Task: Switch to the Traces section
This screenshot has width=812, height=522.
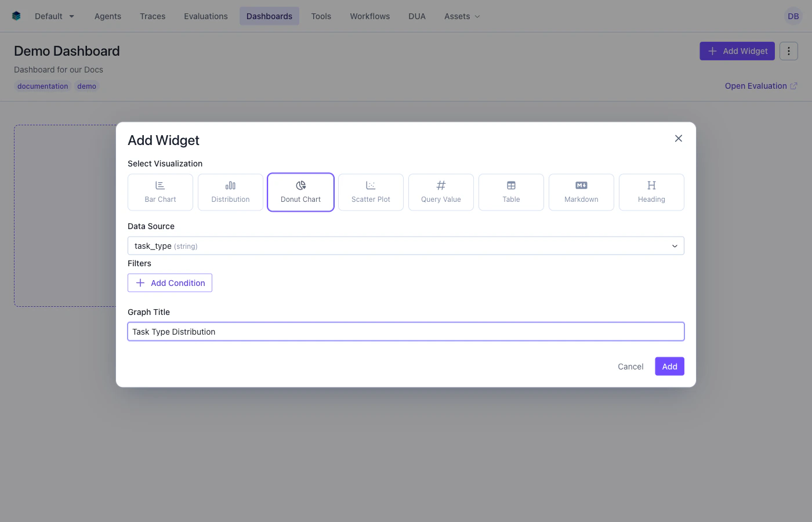Action: 152,16
